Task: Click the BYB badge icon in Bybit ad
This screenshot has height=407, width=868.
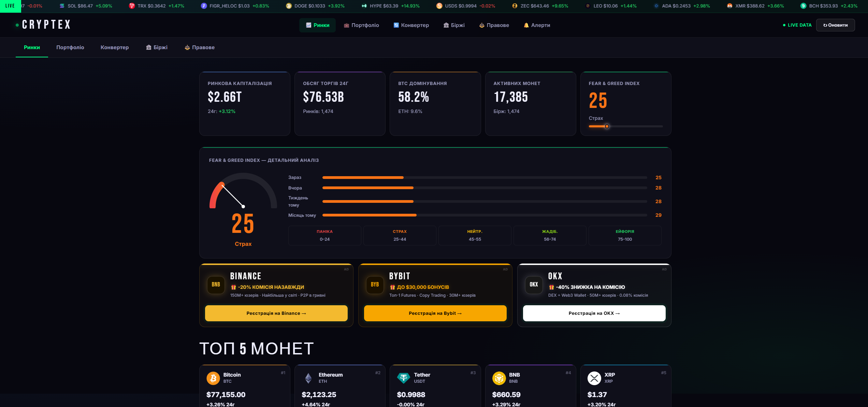Action: coord(375,285)
